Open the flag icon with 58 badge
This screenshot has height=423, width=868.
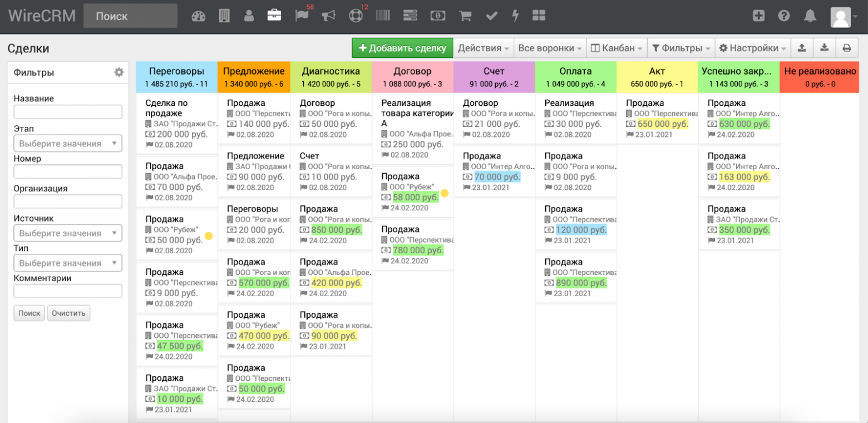[302, 16]
